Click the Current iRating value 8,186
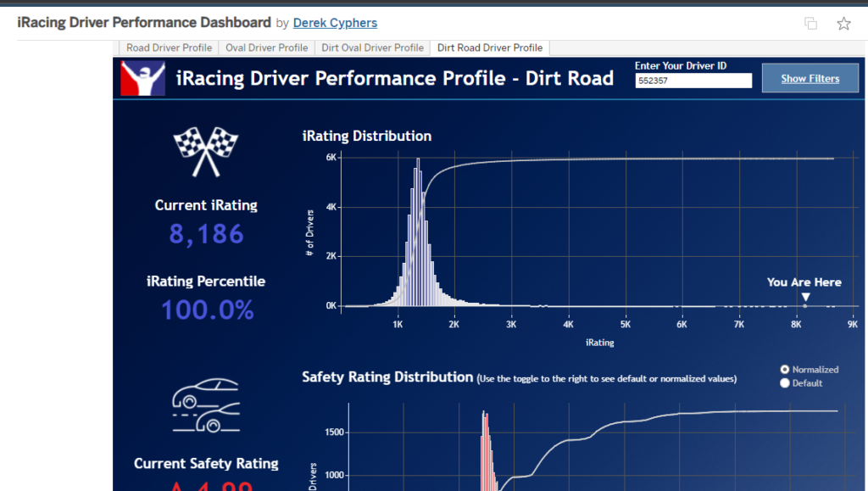 click(206, 234)
